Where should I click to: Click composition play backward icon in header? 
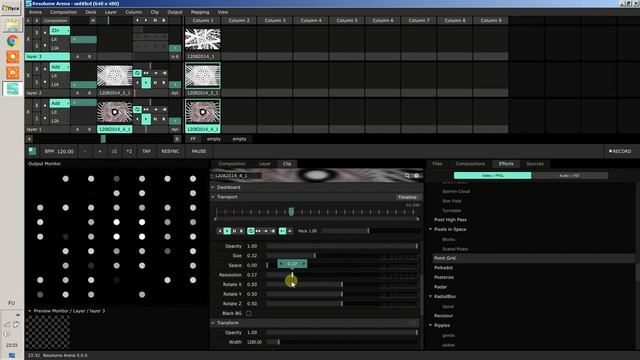[x=137, y=20]
